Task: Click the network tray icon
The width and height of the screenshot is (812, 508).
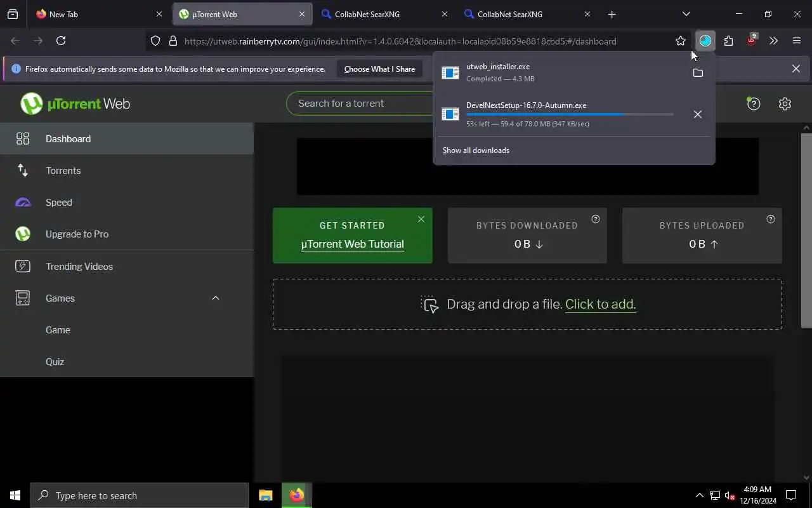Action: click(715, 495)
